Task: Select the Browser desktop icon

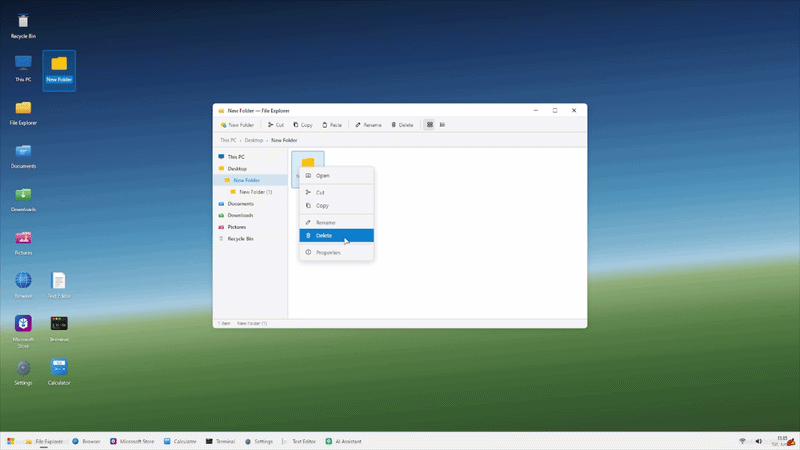Action: tap(23, 286)
